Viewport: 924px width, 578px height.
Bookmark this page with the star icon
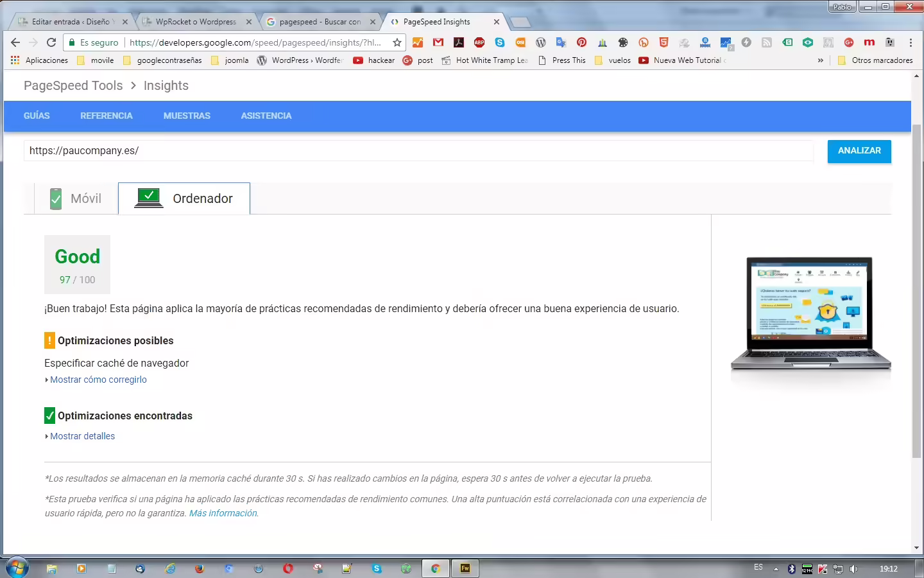tap(397, 42)
